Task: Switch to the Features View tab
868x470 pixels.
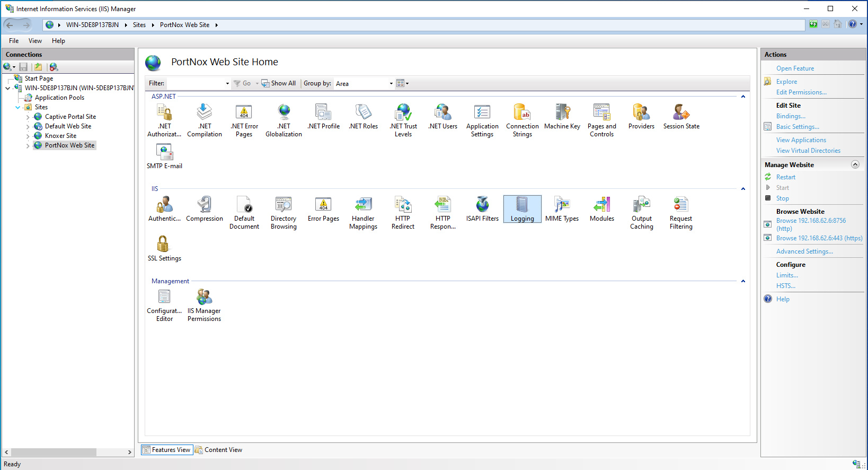Action: point(166,450)
